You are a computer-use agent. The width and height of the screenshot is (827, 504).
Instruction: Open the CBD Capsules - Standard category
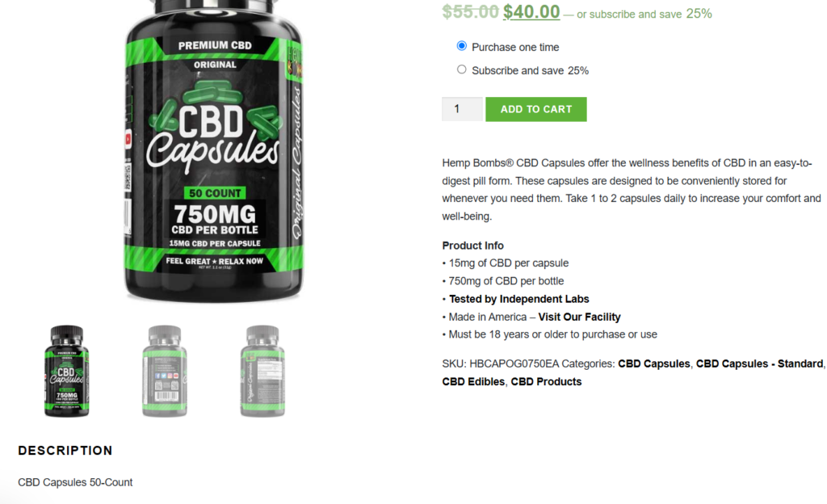pos(759,363)
